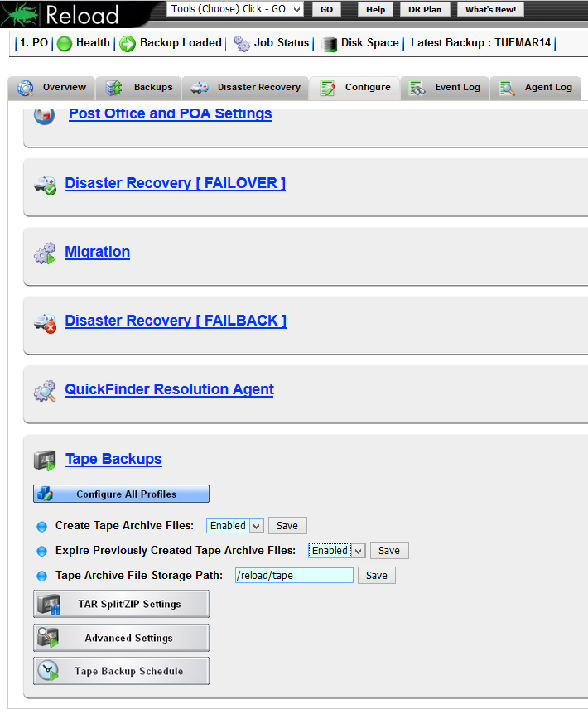Expand Disaster Recovery [ FAILBACK ] link
The height and width of the screenshot is (714, 588).
pyautogui.click(x=176, y=321)
